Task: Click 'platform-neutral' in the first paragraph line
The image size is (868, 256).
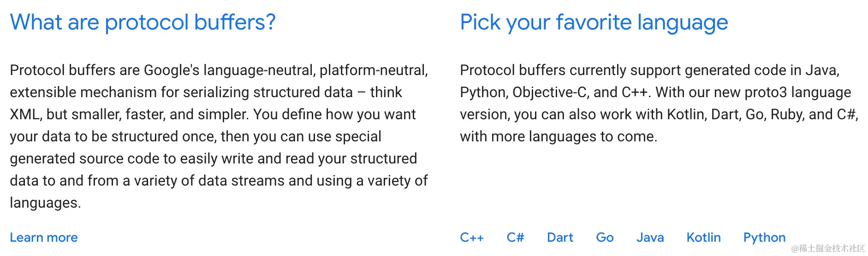Action: pyautogui.click(x=373, y=70)
